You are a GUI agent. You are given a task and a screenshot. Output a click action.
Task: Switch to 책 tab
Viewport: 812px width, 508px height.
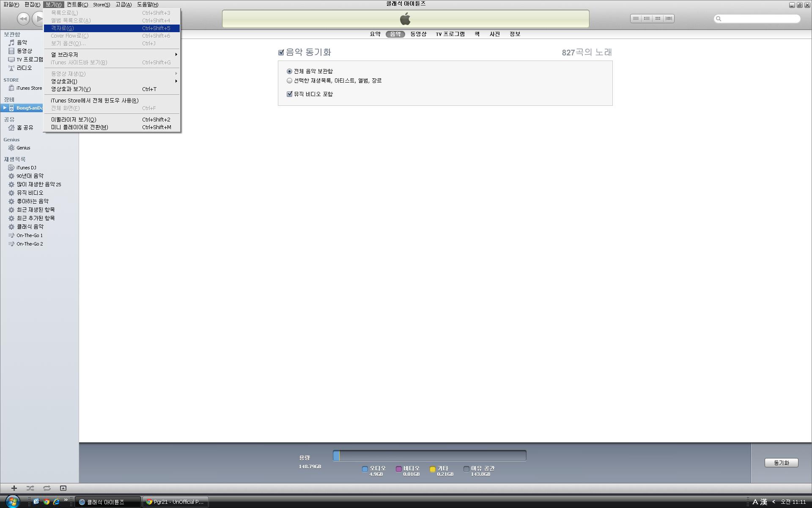(x=477, y=34)
